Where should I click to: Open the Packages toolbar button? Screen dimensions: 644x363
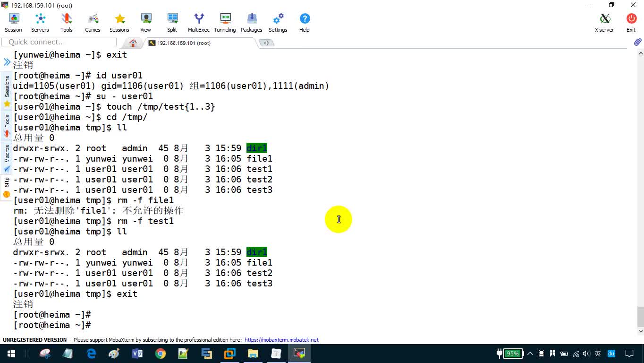(252, 23)
